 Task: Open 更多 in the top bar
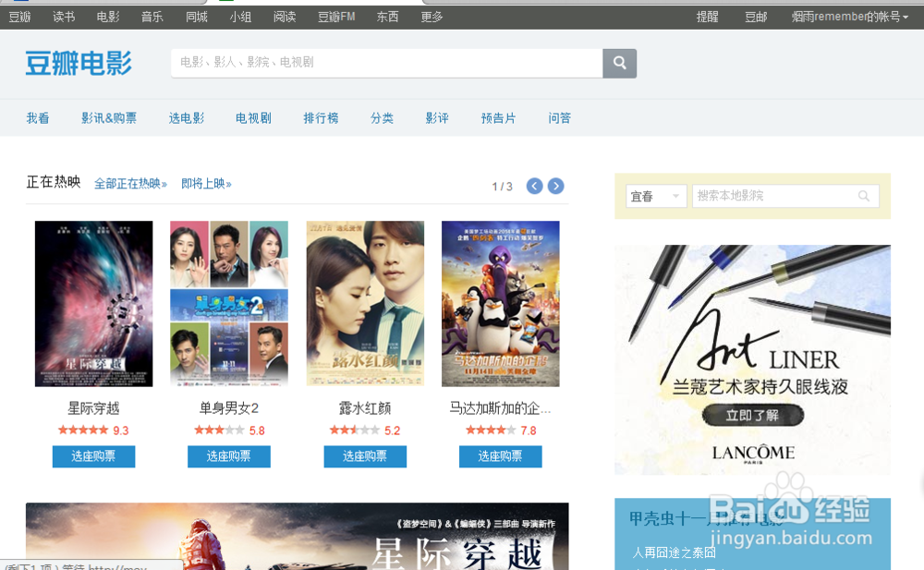pos(432,17)
